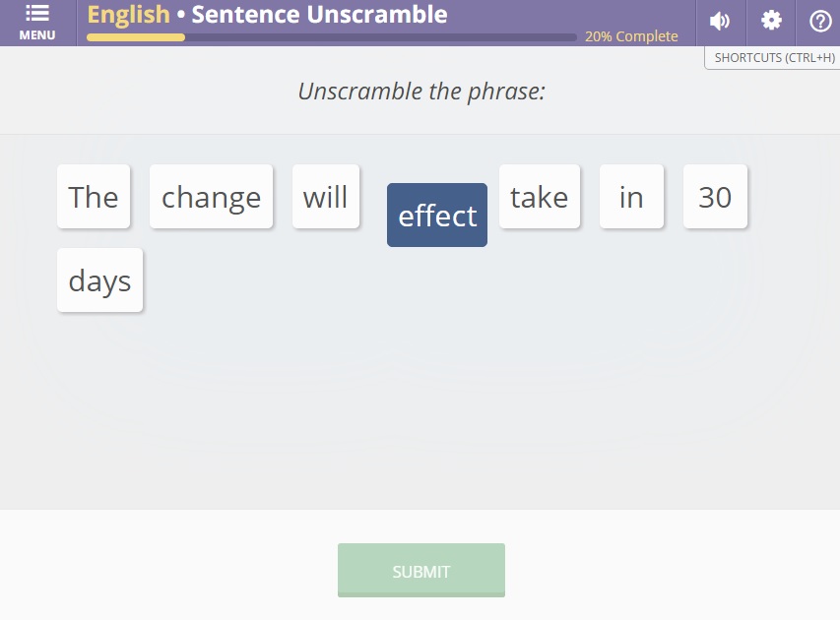Click the SHORTCUTS (CTRL+H) tooltip label

(x=774, y=58)
